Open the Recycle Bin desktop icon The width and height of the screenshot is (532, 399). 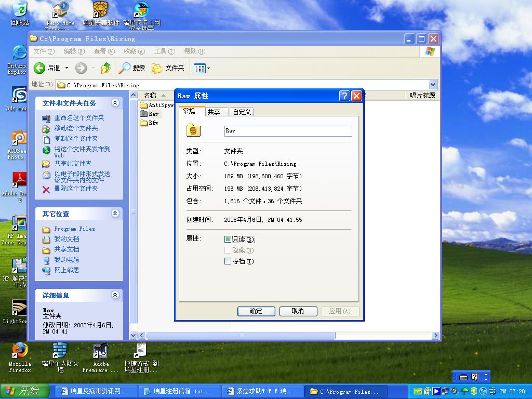(20, 14)
